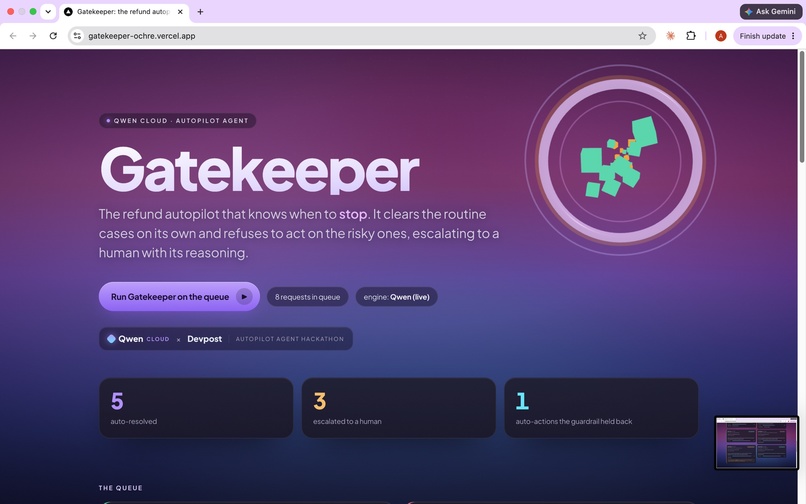Click Autopilot Agent Hackathon text

tap(289, 339)
